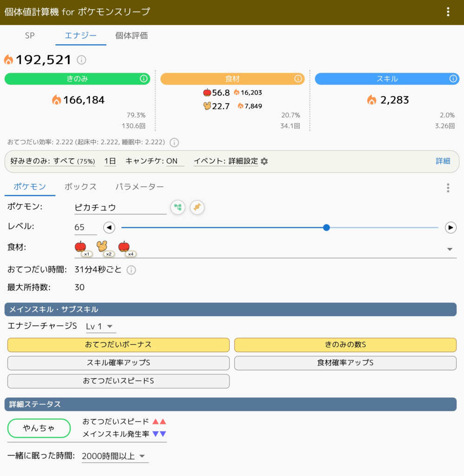The width and height of the screenshot is (464, 476).
Task: Select the ボックス sub-tab
Action: coord(80,187)
